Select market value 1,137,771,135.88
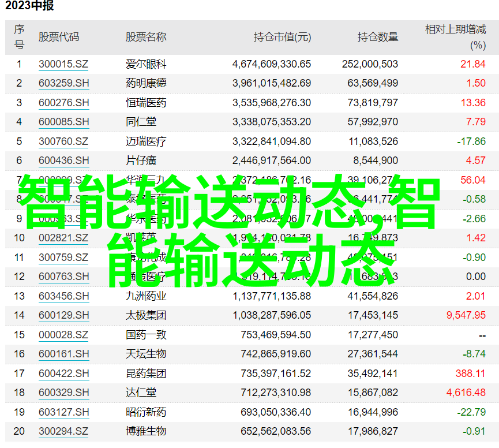The width and height of the screenshot is (499, 448). click(272, 296)
